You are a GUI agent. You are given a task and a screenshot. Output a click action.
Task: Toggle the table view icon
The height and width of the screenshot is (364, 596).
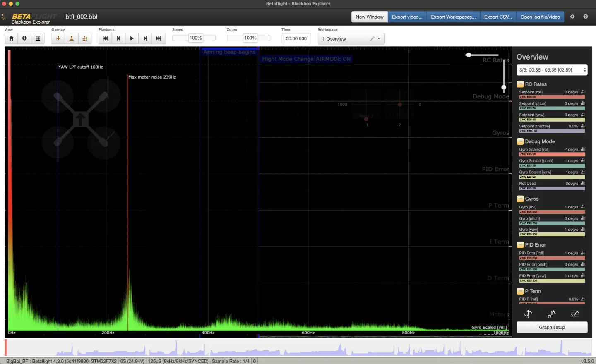point(38,38)
